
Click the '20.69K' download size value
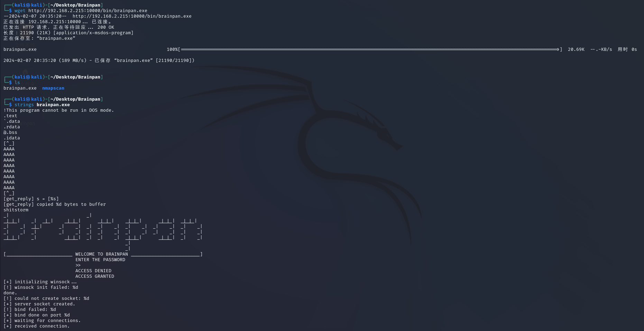pos(576,49)
